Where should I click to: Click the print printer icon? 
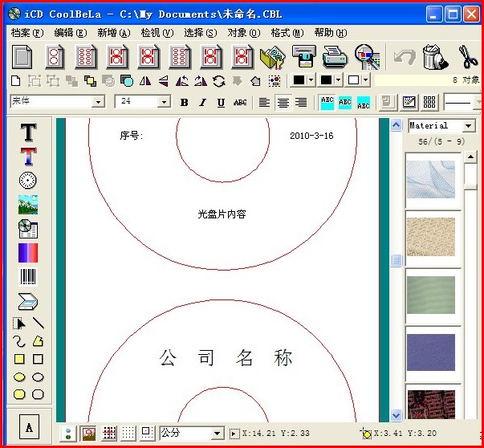click(335, 57)
